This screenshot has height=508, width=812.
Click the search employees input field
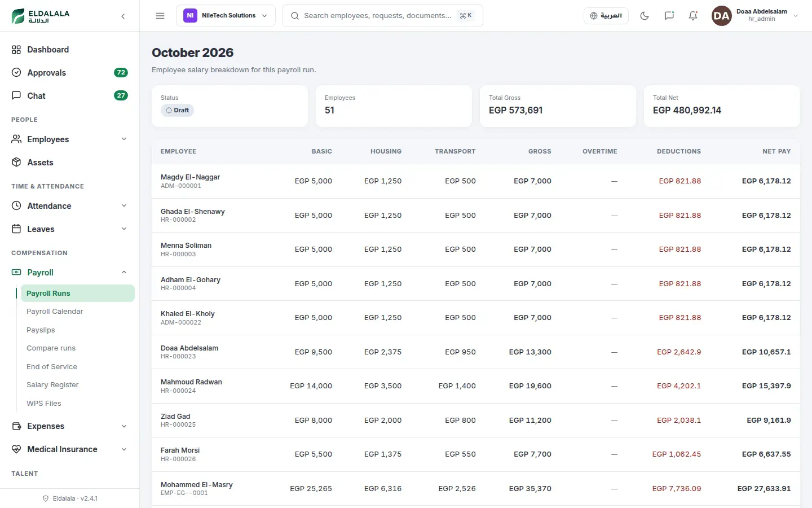(382, 16)
